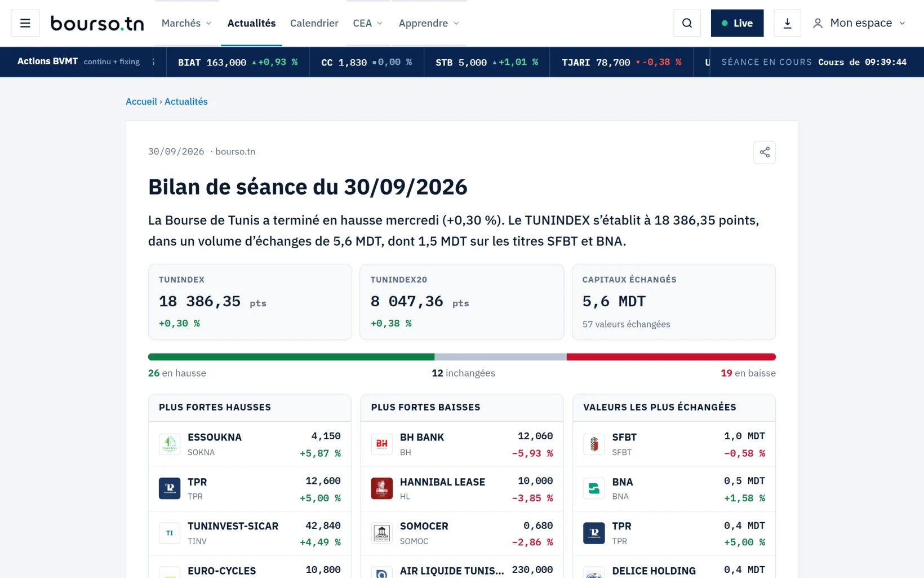The width and height of the screenshot is (924, 578).
Task: Click the STB ticker quote
Action: pyautogui.click(x=487, y=62)
